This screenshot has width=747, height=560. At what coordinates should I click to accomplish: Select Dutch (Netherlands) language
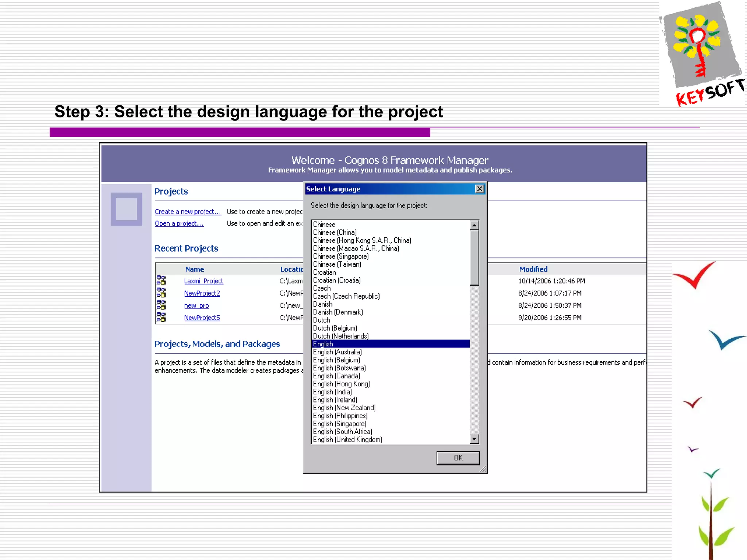click(391, 336)
